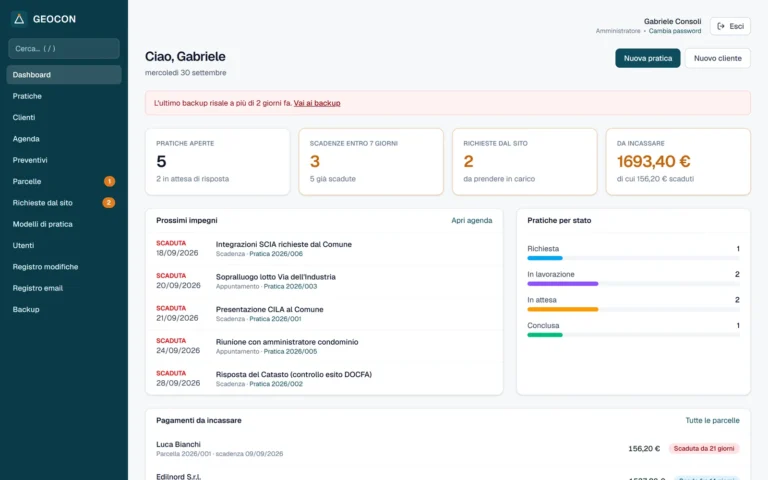Click the 'Ciao, Gabriele' heading
This screenshot has height=480, width=768.
[185, 56]
